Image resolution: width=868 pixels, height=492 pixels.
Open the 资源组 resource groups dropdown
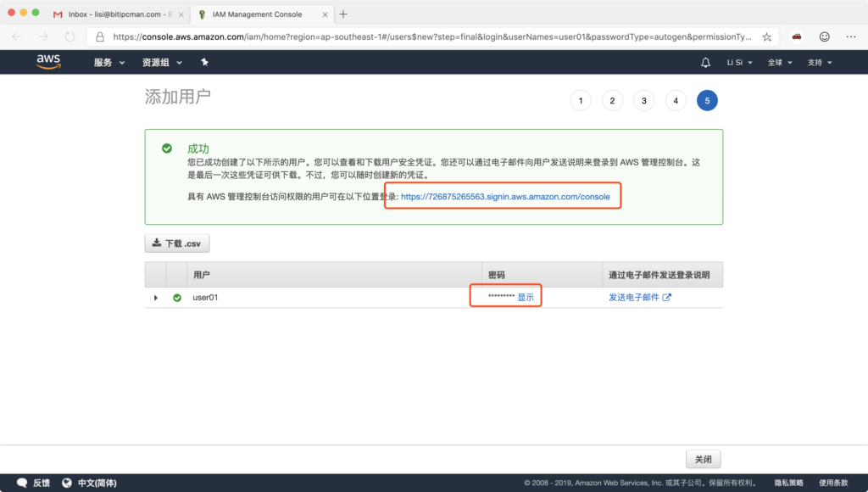(x=162, y=63)
